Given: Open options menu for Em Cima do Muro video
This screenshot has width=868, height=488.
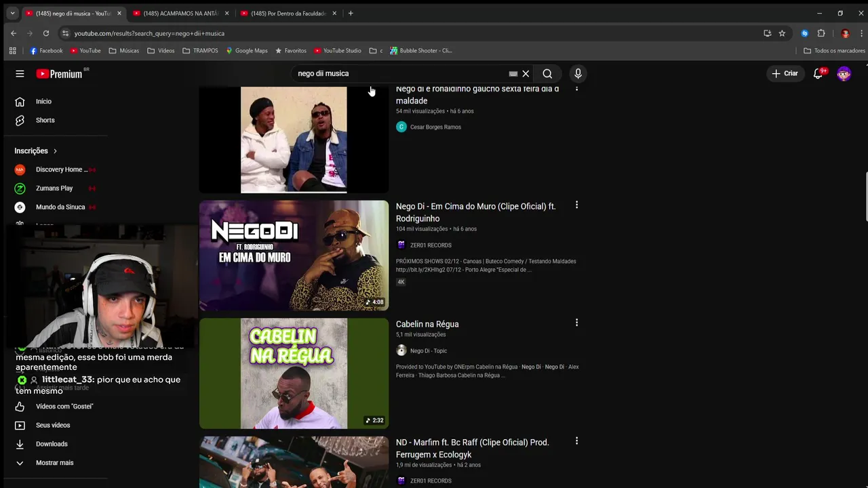Looking at the screenshot, I should click(576, 205).
